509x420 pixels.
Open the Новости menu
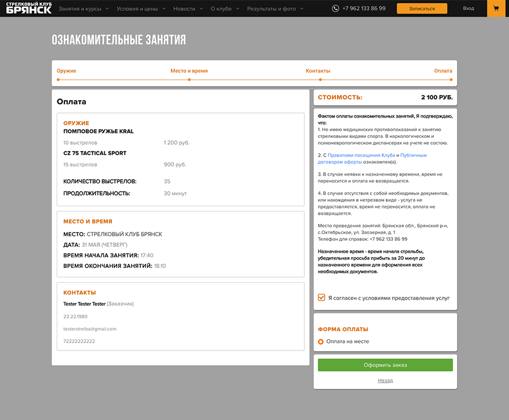point(188,9)
